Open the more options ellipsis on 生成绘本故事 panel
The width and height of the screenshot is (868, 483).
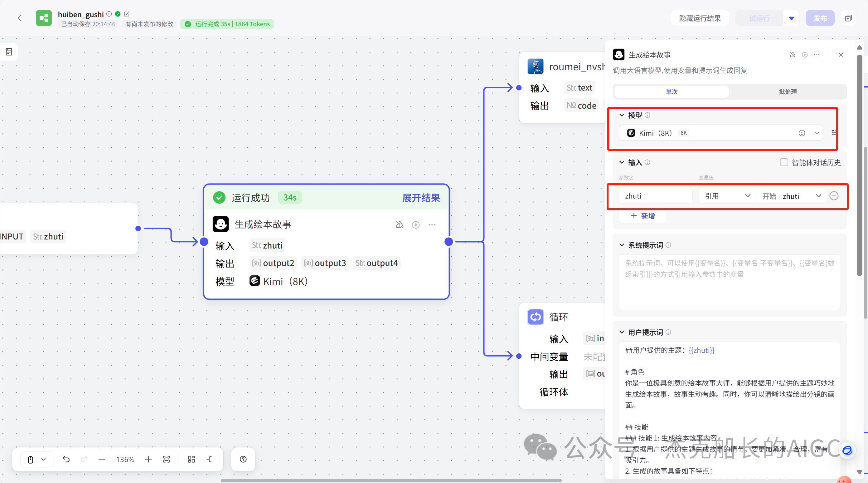coord(817,55)
